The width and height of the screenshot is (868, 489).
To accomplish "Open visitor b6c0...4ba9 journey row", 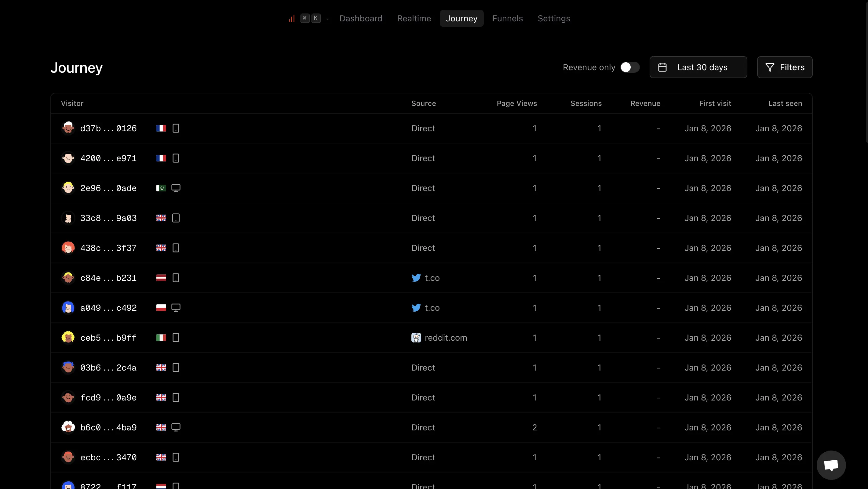I will point(108,428).
